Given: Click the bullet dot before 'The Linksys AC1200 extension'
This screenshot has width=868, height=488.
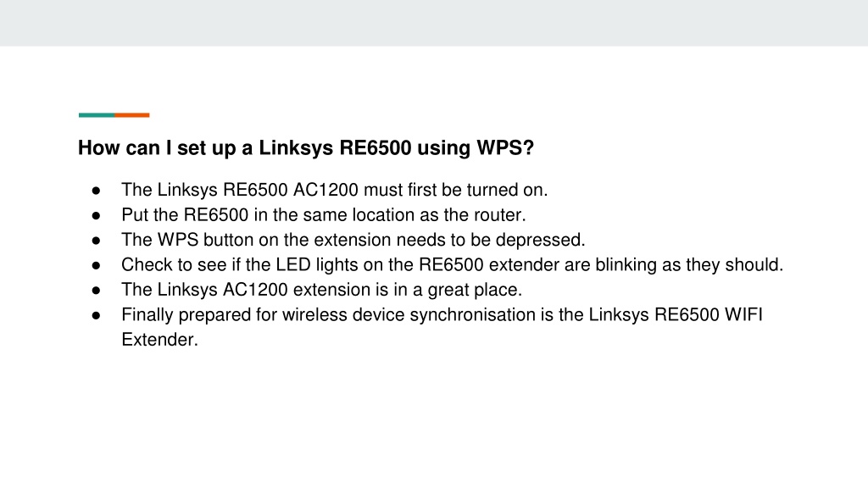Looking at the screenshot, I should click(x=97, y=290).
